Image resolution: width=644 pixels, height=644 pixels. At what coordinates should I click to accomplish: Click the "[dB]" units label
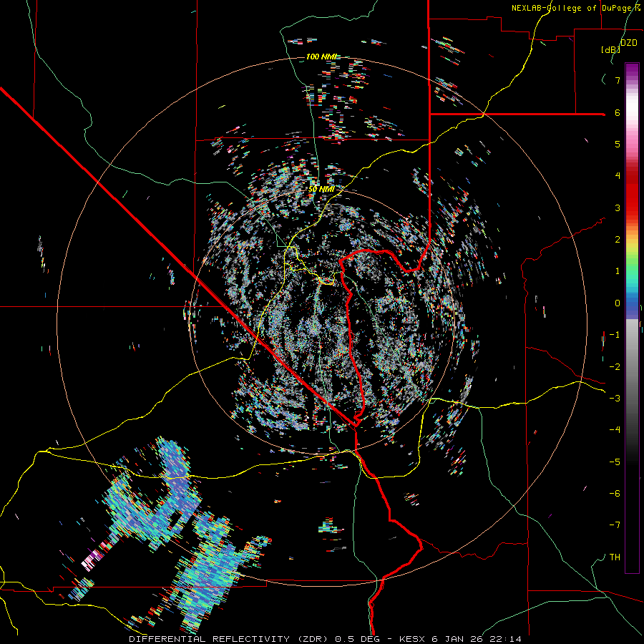(611, 49)
